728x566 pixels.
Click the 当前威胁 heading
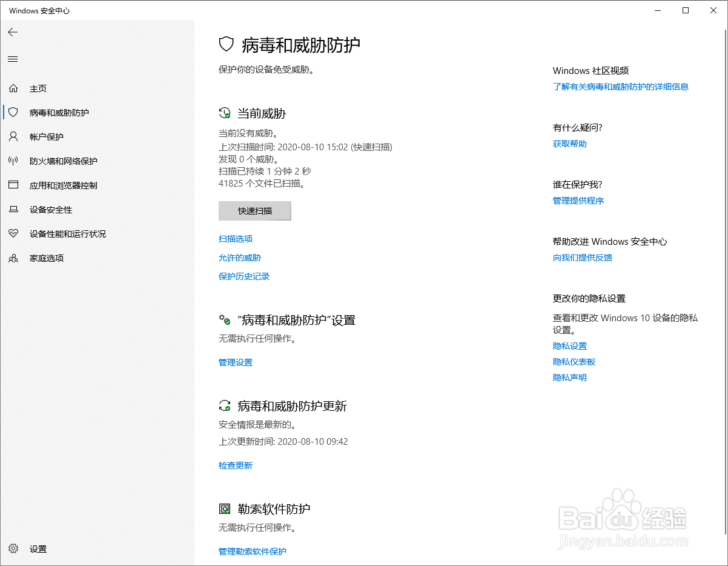262,113
